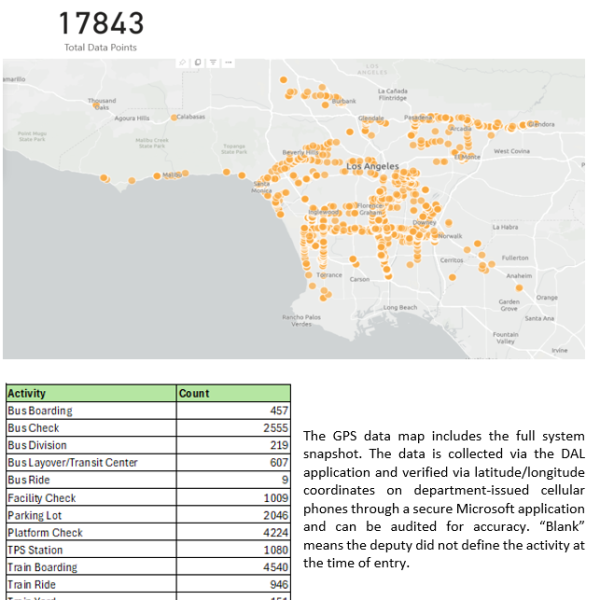Select the Bus Check activity cell

[36, 428]
